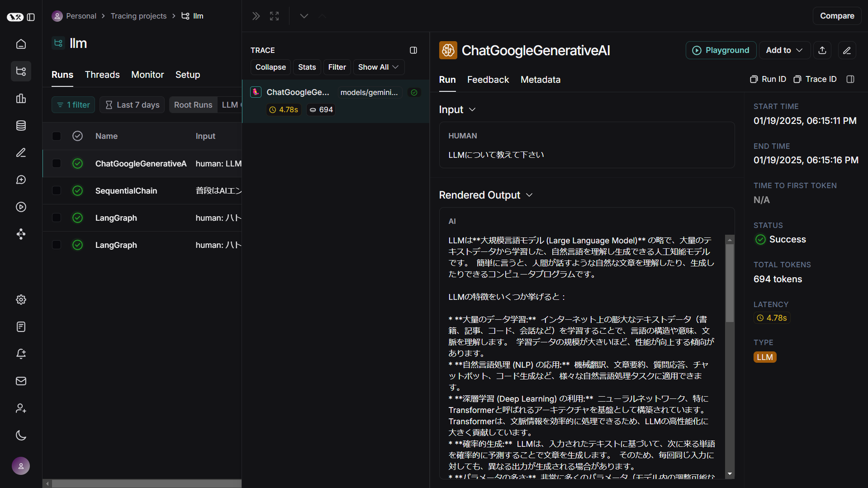The height and width of the screenshot is (488, 868).
Task: Copy the Run ID
Action: (x=768, y=79)
